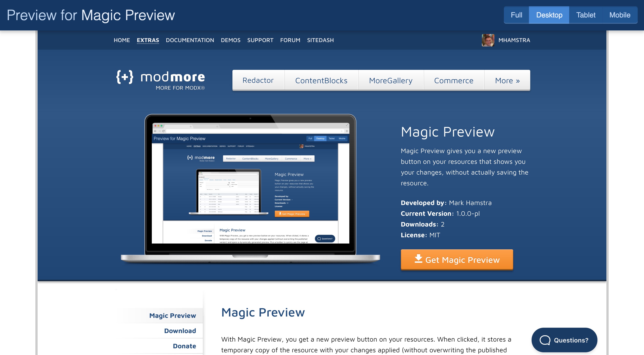Click the Magic Preview sidebar section
Image resolution: width=644 pixels, height=355 pixels.
pyautogui.click(x=172, y=315)
